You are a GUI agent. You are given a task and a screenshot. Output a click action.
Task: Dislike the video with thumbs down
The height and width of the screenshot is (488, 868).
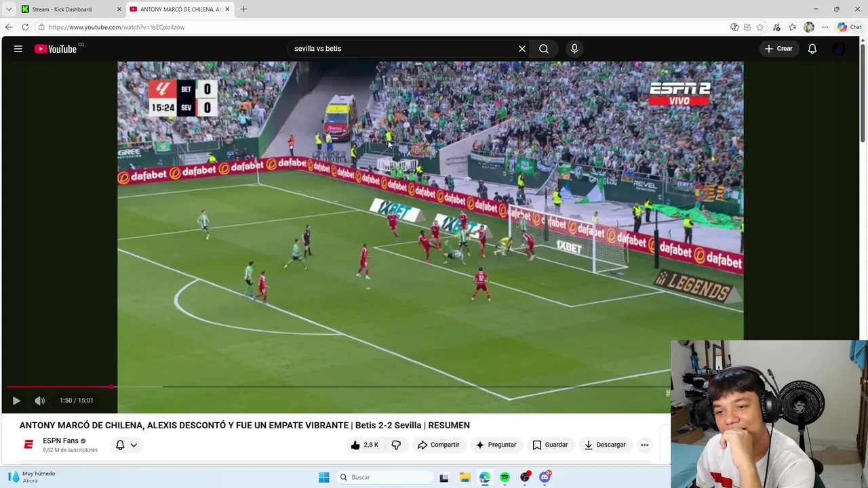pos(396,445)
